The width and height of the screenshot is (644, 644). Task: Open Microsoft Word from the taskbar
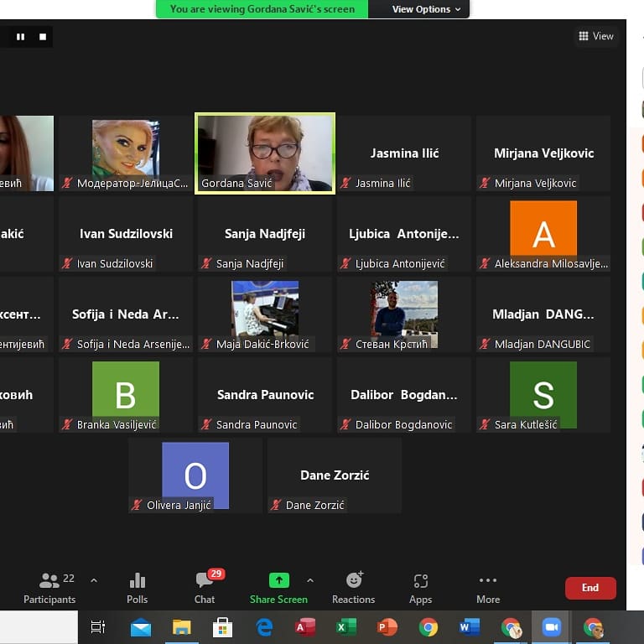click(470, 627)
